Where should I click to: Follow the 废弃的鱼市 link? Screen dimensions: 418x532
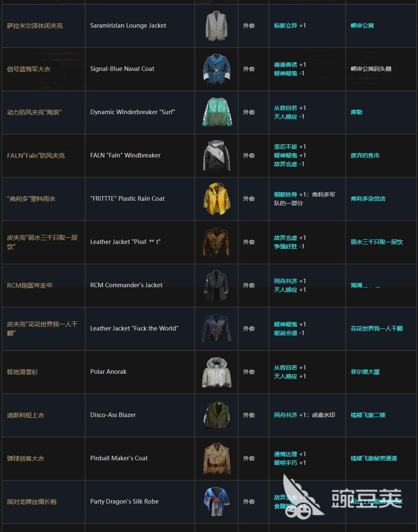pyautogui.click(x=365, y=155)
